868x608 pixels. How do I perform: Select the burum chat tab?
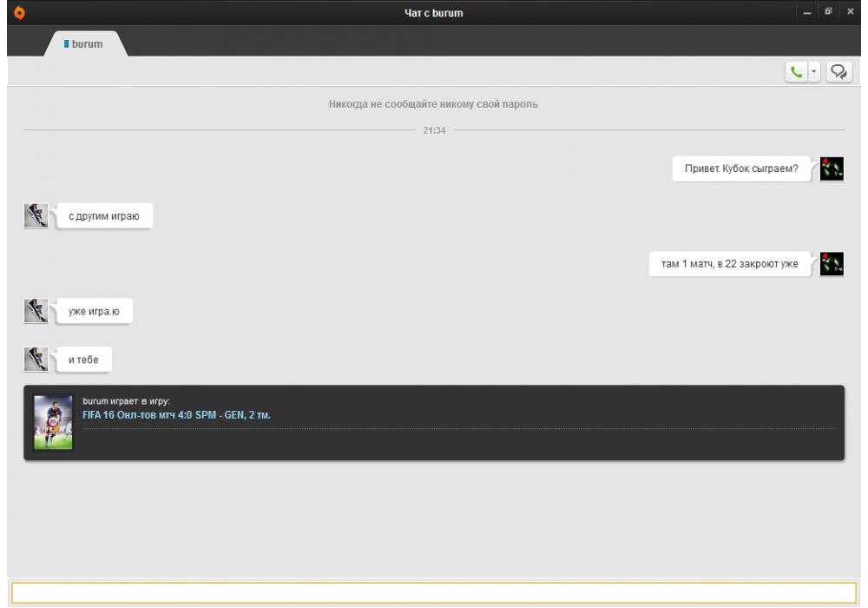tap(87, 43)
